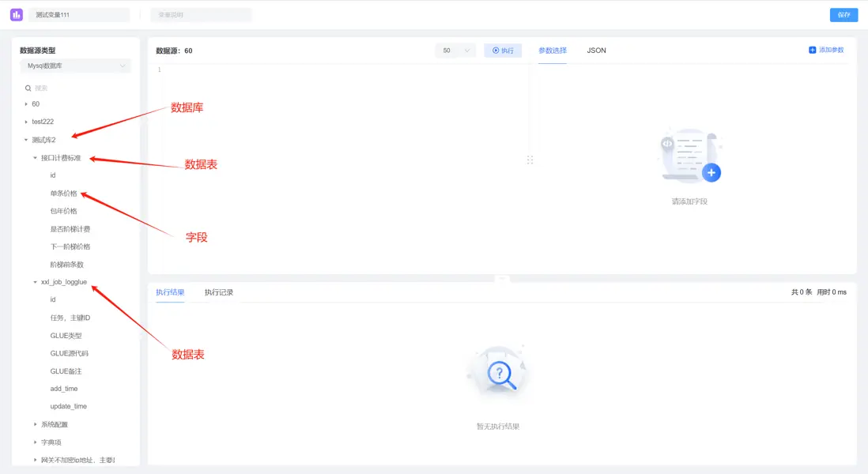Click the 执行 execute button
This screenshot has width=868, height=474.
(x=503, y=51)
